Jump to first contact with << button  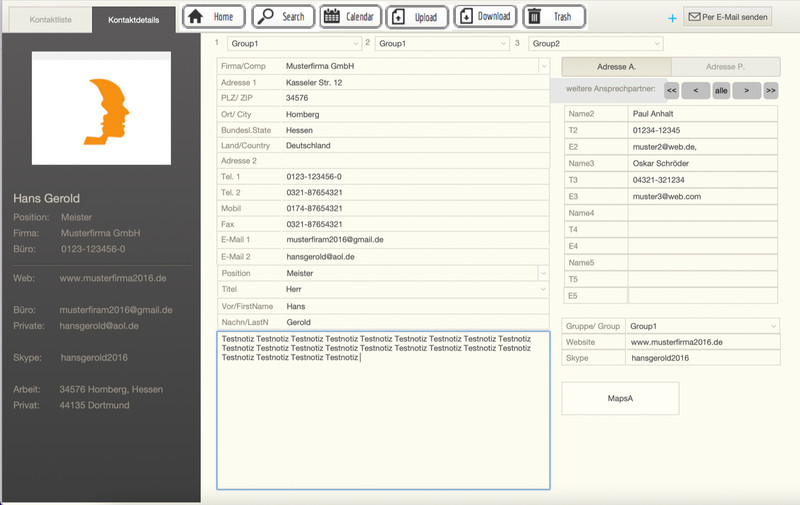pyautogui.click(x=671, y=90)
